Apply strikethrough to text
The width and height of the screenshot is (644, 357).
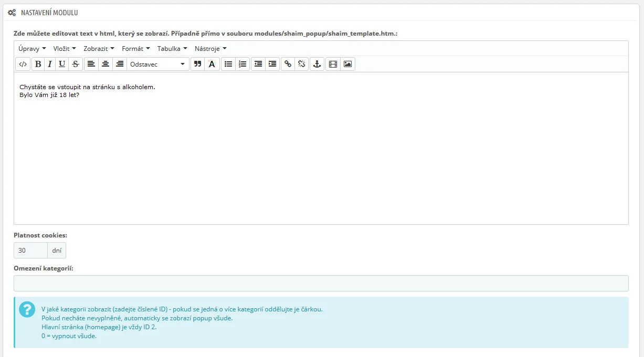76,64
